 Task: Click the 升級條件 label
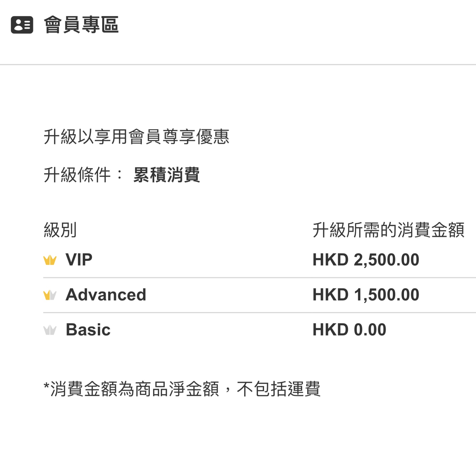pos(77,175)
